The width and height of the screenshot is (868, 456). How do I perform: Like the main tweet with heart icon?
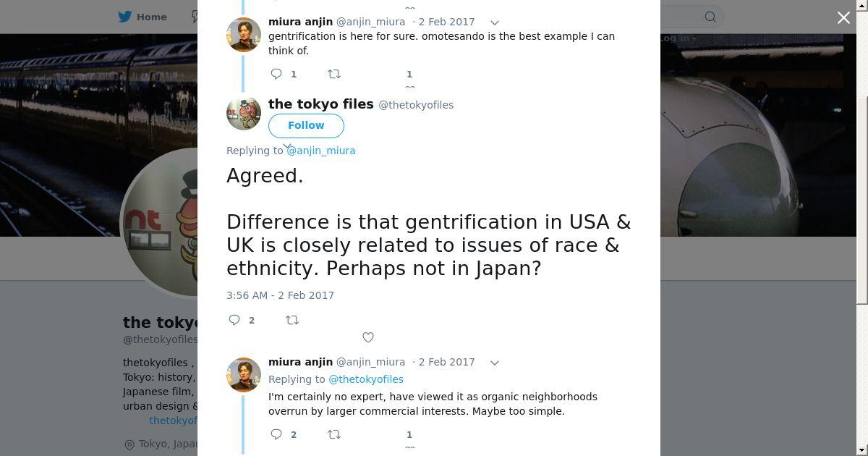click(368, 337)
